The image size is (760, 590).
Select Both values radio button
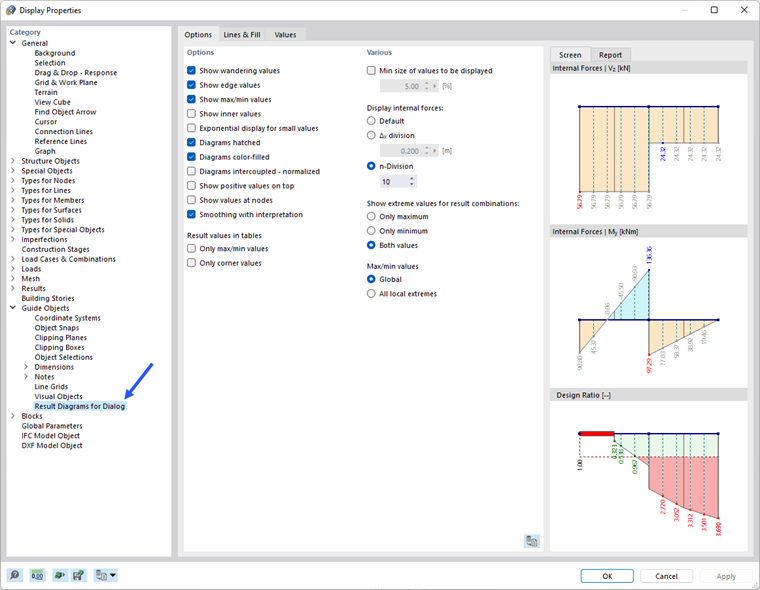pos(371,245)
